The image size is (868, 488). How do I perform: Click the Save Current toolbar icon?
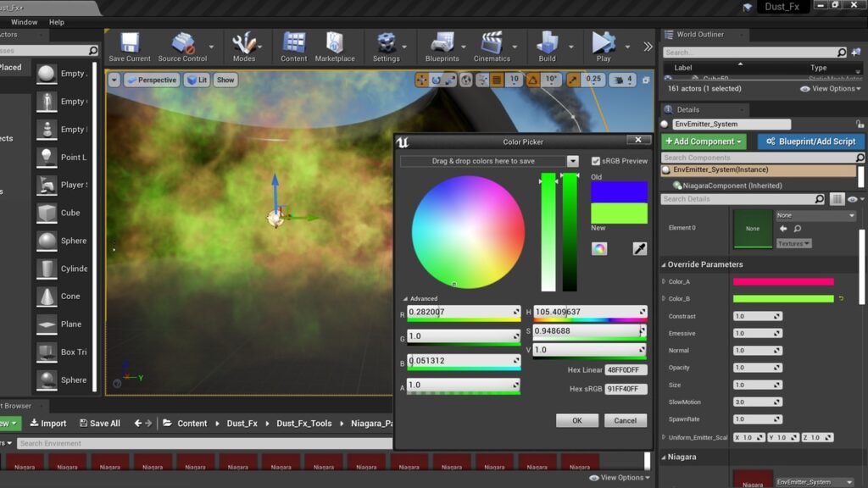pos(130,47)
